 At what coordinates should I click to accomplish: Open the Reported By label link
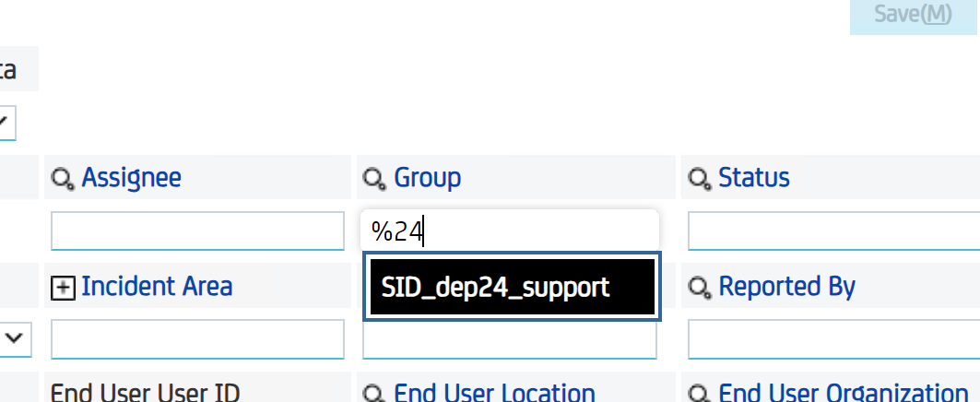[x=786, y=287]
